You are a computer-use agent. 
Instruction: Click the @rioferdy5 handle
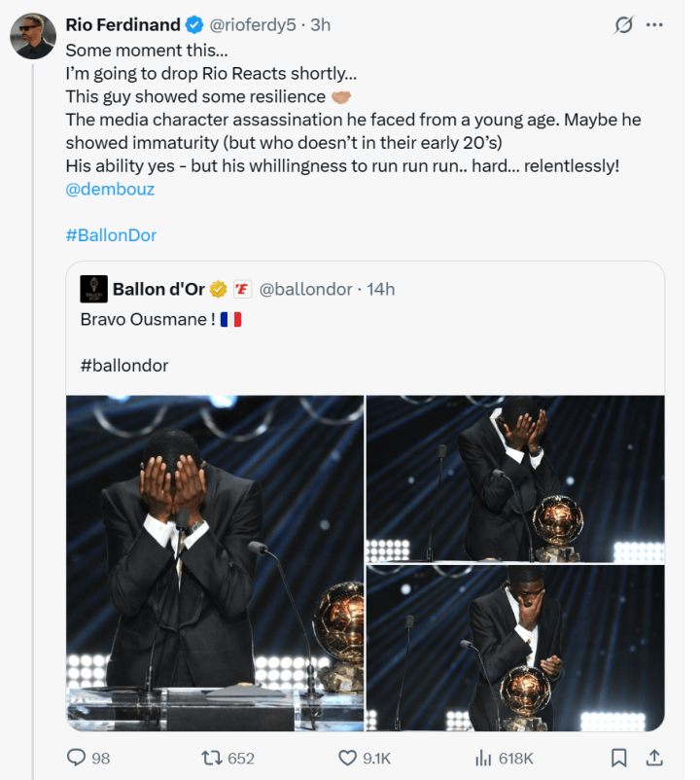pyautogui.click(x=252, y=25)
